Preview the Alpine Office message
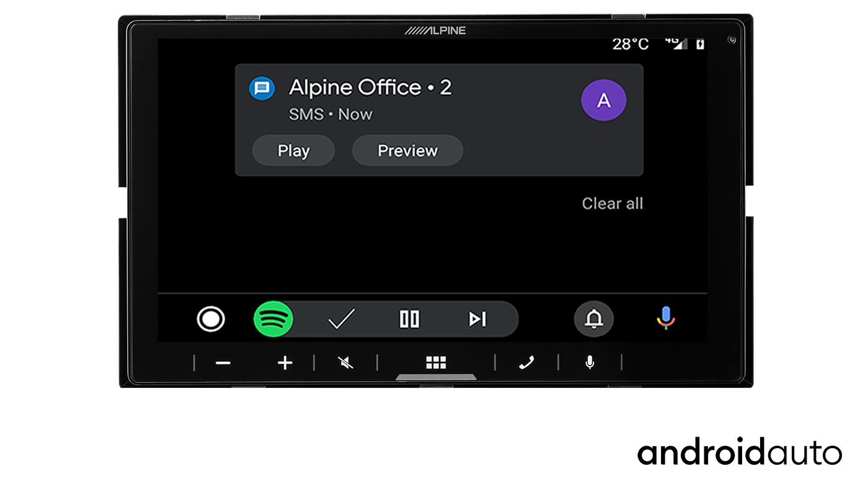Screen dimensions: 868x502 click(407, 151)
